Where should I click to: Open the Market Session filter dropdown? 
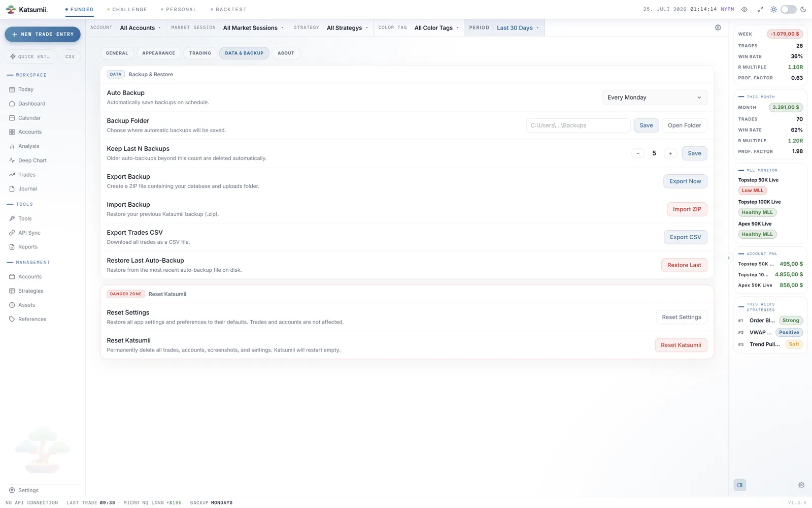click(227, 28)
